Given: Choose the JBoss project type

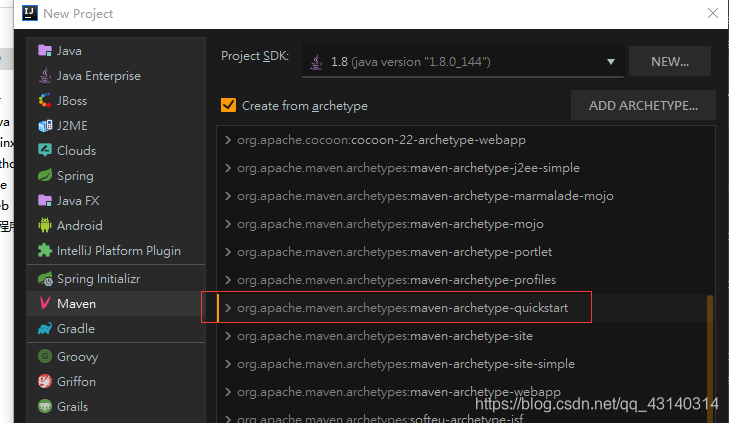Looking at the screenshot, I should point(116,100).
